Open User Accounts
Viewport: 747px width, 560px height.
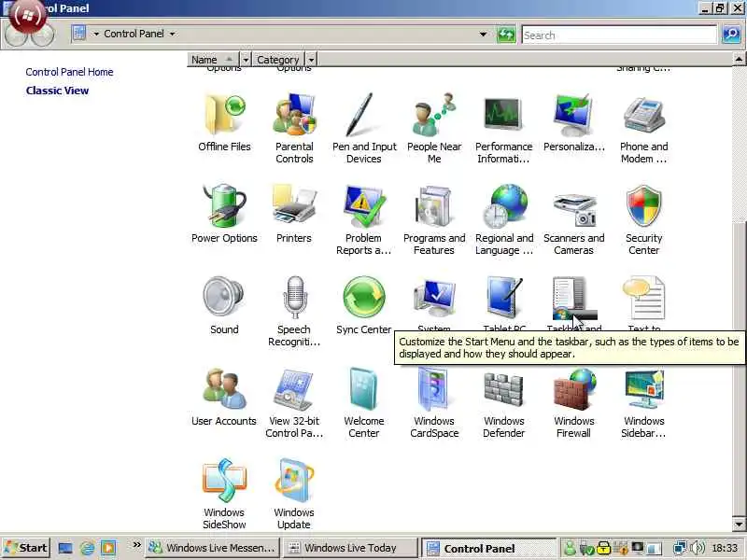tap(224, 397)
